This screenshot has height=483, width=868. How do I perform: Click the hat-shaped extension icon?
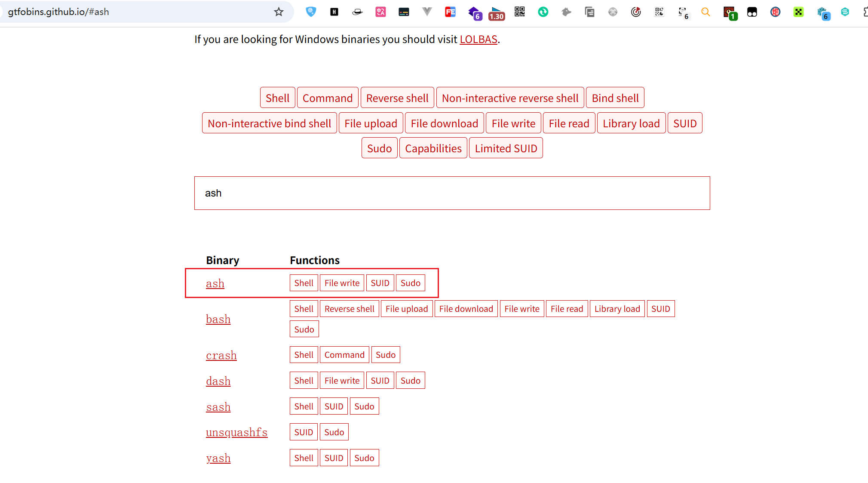(x=357, y=12)
